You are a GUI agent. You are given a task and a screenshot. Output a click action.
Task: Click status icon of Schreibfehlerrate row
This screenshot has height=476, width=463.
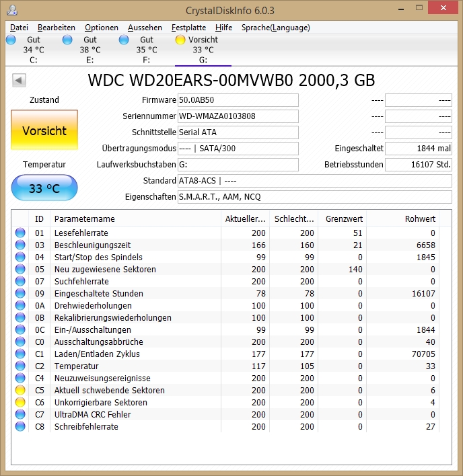coord(20,426)
